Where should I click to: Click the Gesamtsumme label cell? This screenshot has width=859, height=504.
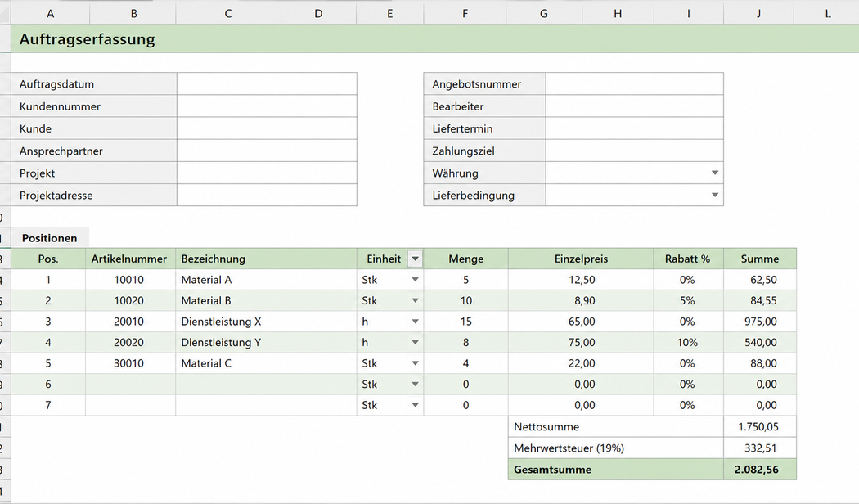click(616, 470)
